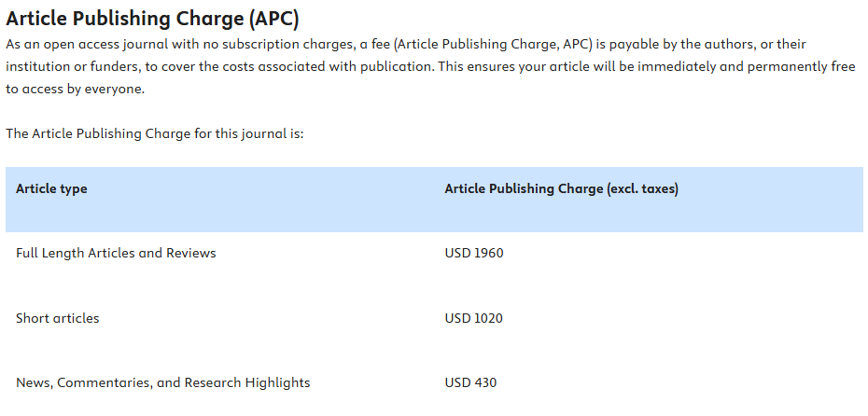Image resolution: width=868 pixels, height=416 pixels.
Task: Select 'News, Commentaries, and Research Highlights' cell
Action: (x=162, y=382)
